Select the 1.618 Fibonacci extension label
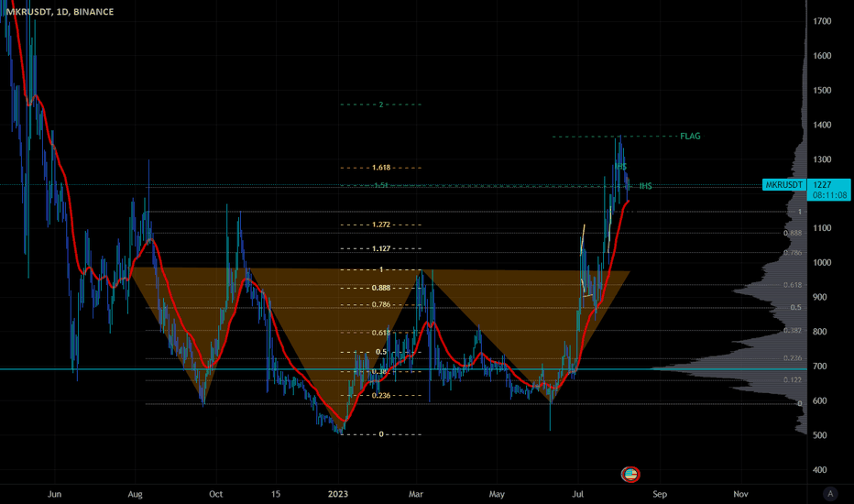854x504 pixels. [x=381, y=168]
